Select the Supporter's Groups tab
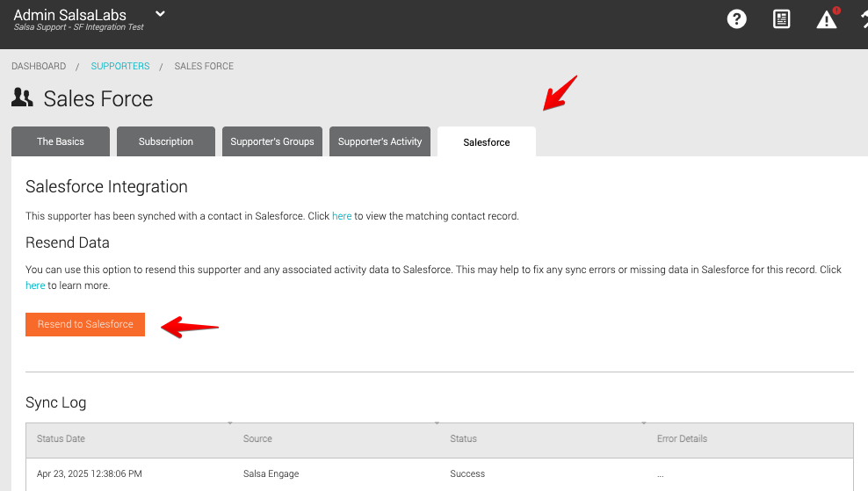The width and height of the screenshot is (868, 491). click(272, 141)
